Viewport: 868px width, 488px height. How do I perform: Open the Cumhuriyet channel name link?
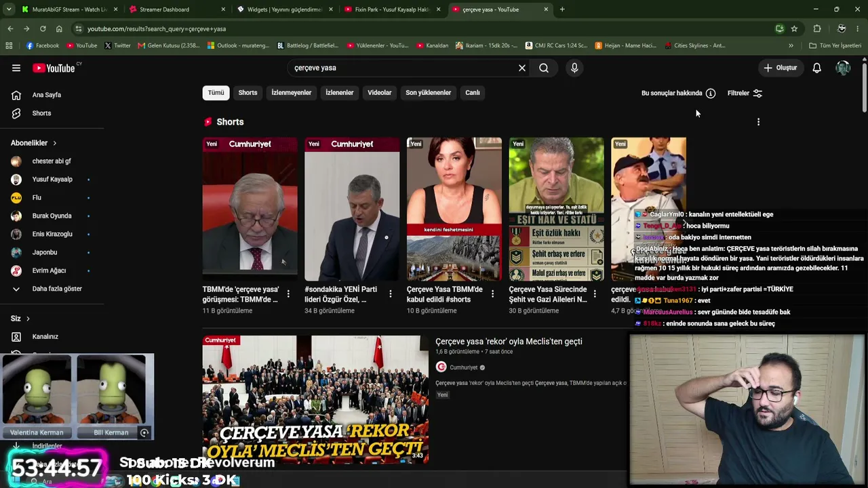point(464,367)
